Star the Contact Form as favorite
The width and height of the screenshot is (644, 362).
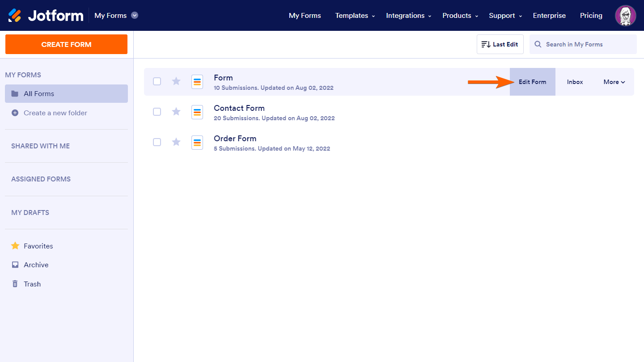[x=176, y=112]
